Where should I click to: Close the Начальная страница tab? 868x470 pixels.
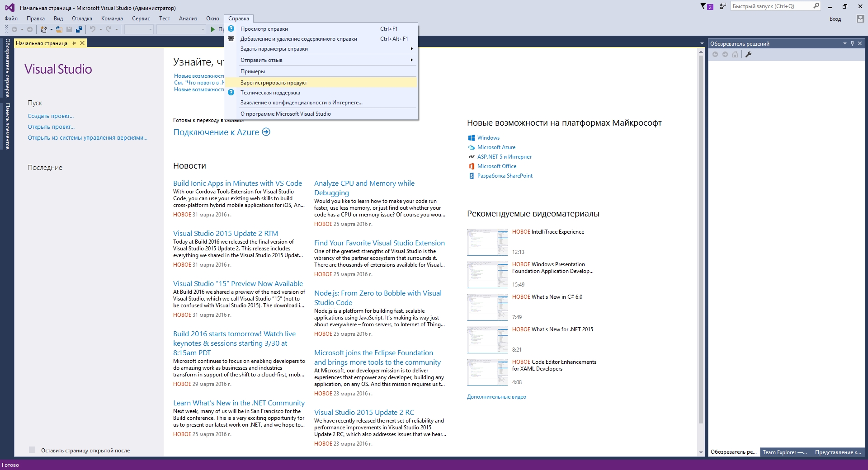coord(82,43)
